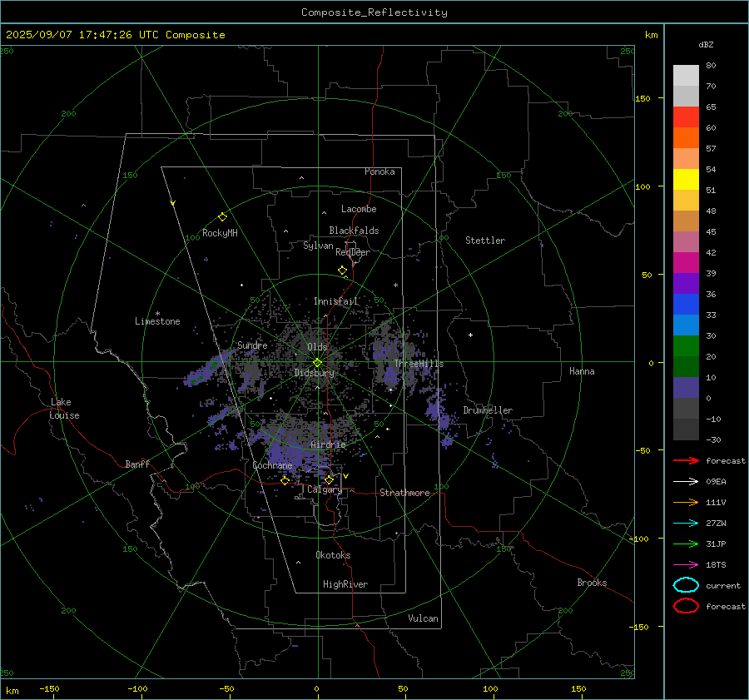Screen dimensions: 749x700
Task: Select the yellow radar-site diamond at Olds
Action: coord(317,363)
